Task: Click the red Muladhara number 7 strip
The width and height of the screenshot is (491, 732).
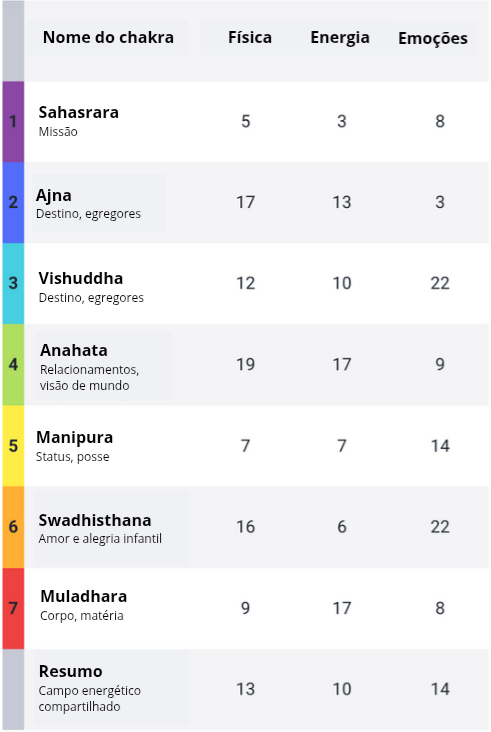Action: (x=13, y=608)
